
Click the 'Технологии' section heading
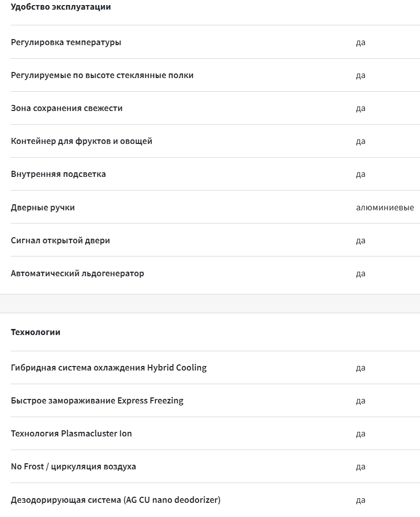click(x=35, y=333)
